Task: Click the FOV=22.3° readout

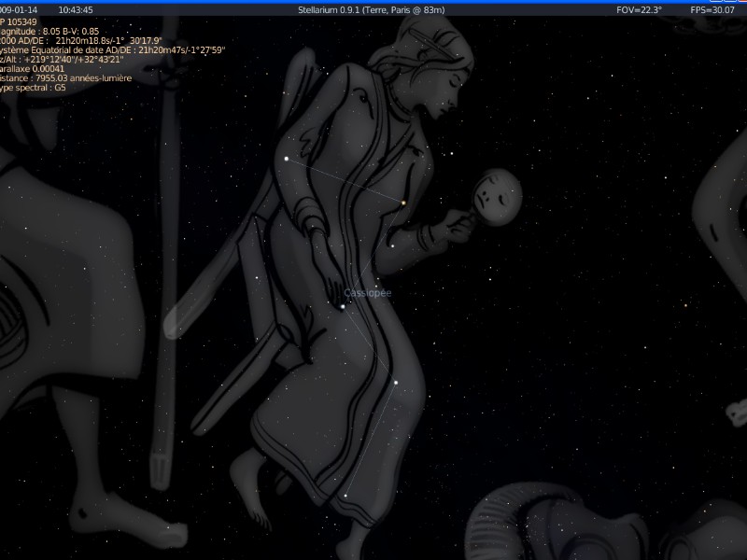Action: [x=639, y=10]
